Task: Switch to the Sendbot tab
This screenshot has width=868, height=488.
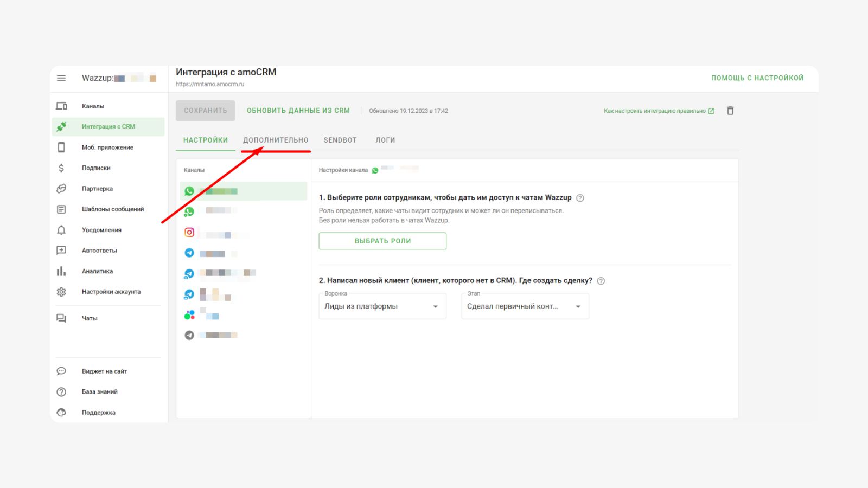Action: [340, 140]
